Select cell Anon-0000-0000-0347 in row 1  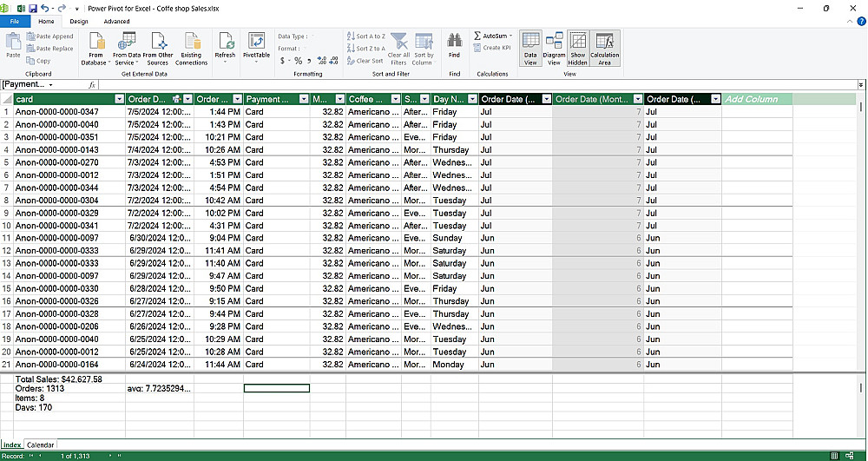pyautogui.click(x=69, y=112)
